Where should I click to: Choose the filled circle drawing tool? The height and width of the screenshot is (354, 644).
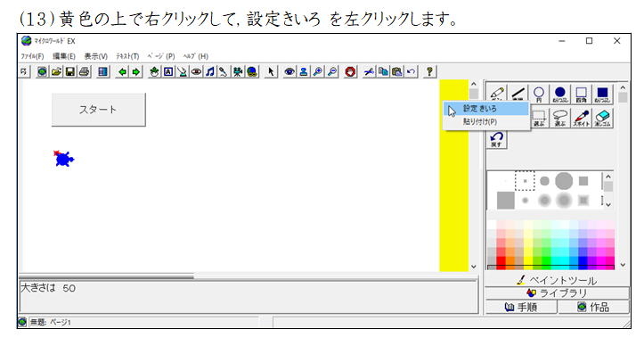pos(559,95)
